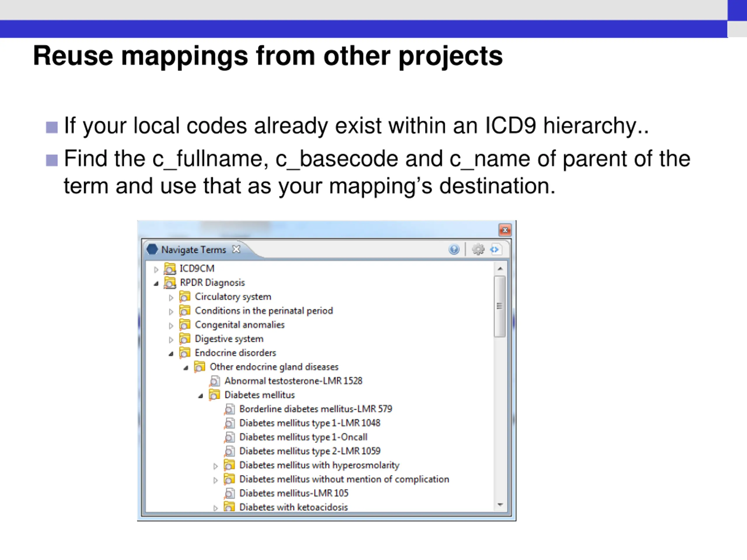Click Abnormal testosterone-LMR 1528 document icon
This screenshot has height=560, width=747.
pos(214,381)
